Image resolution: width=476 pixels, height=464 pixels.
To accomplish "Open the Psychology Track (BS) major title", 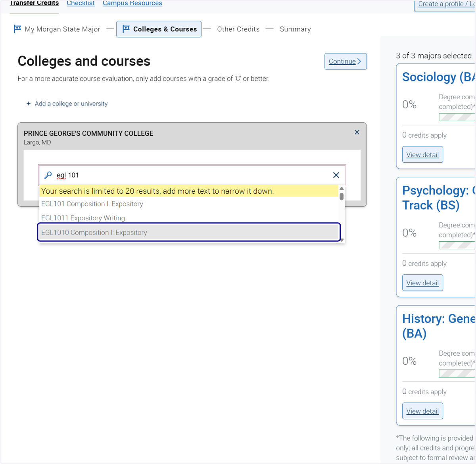I will pos(439,198).
